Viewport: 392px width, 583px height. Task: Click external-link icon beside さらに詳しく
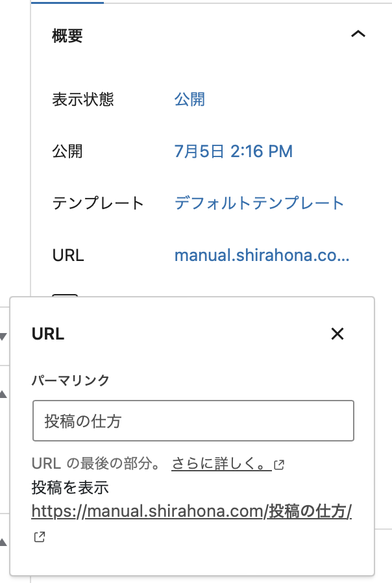click(279, 465)
